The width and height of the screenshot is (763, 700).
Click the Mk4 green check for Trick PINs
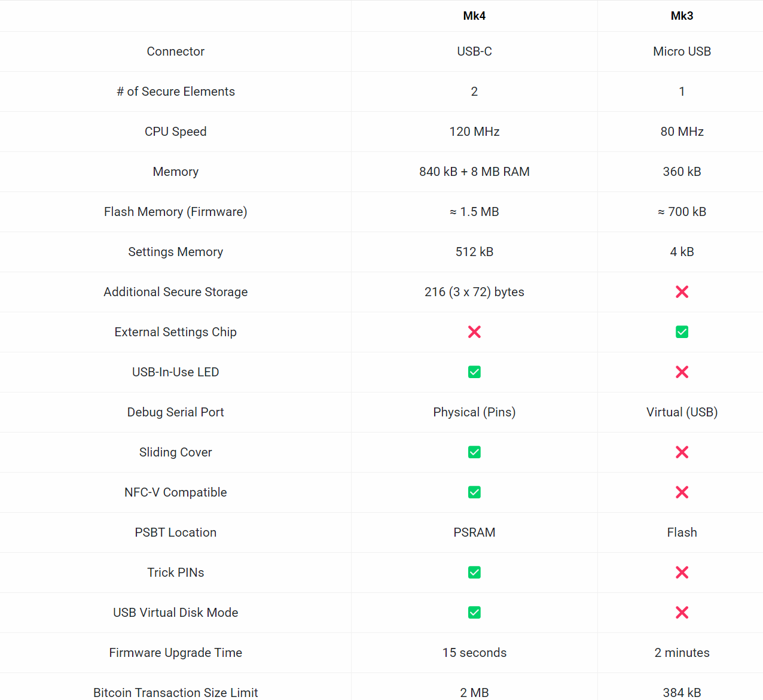coord(474,573)
